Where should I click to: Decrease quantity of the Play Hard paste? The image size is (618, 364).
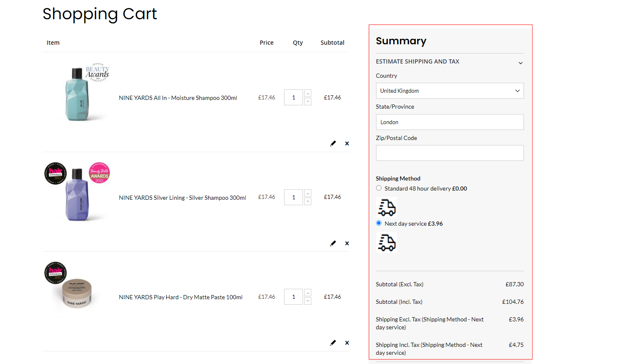(x=308, y=300)
